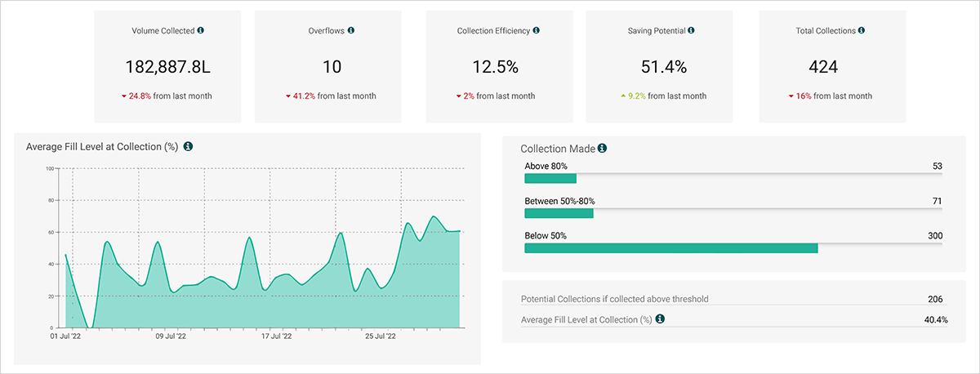Click Average Fill Level label in summary panel
The height and width of the screenshot is (374, 980).
pos(586,319)
